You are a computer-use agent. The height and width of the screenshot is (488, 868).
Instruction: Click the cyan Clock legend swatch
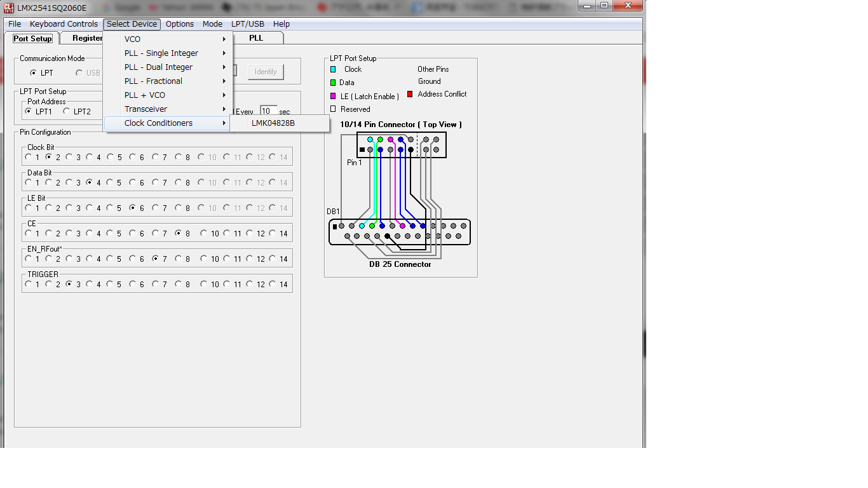[x=333, y=69]
